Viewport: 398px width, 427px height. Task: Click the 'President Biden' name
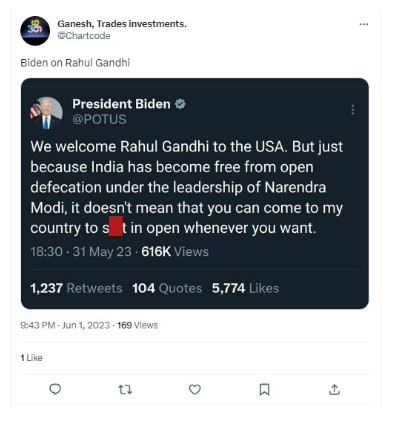(x=121, y=104)
